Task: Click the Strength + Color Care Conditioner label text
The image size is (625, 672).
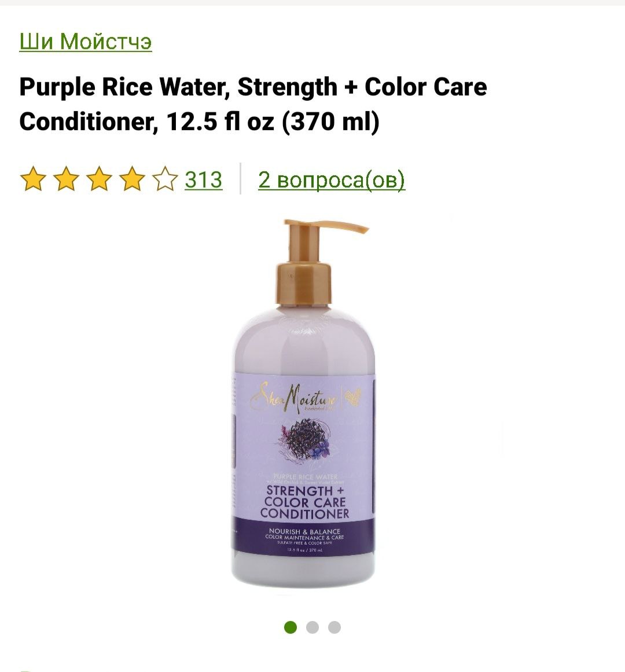Action: 304,502
